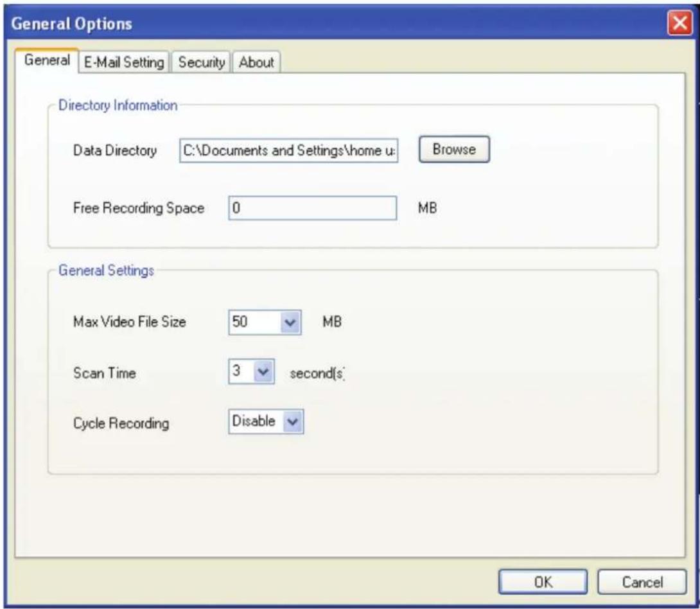Click the General Options title text

point(71,24)
